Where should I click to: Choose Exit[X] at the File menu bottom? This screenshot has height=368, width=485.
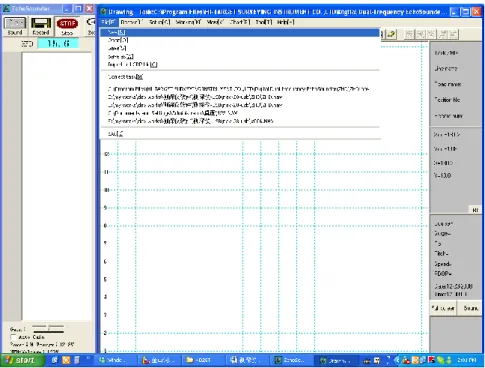pyautogui.click(x=240, y=134)
